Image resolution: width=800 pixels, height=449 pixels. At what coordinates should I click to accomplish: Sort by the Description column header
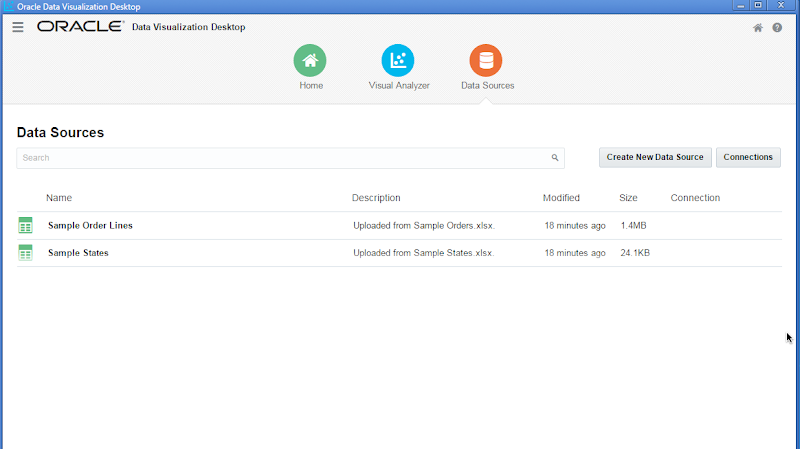(376, 197)
